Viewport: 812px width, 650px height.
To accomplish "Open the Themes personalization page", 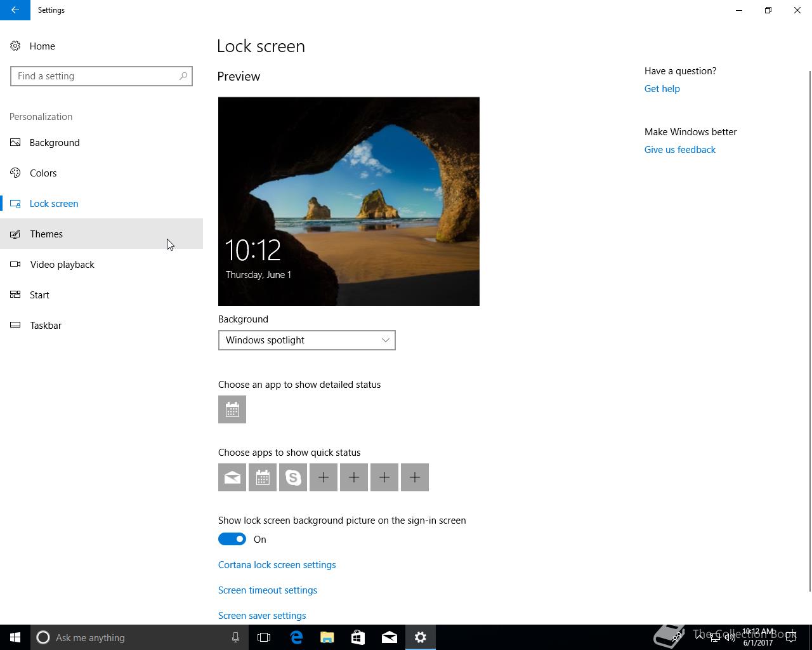I will (x=101, y=234).
